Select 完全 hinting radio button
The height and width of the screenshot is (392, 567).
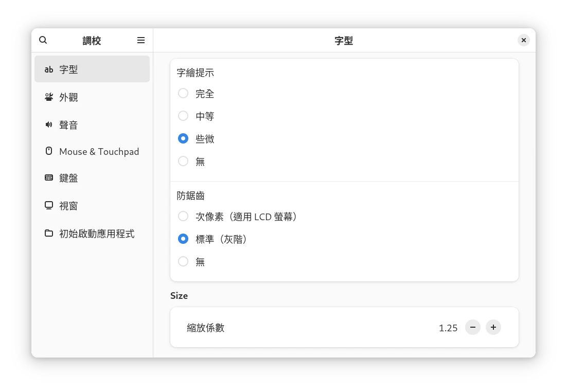click(x=183, y=94)
